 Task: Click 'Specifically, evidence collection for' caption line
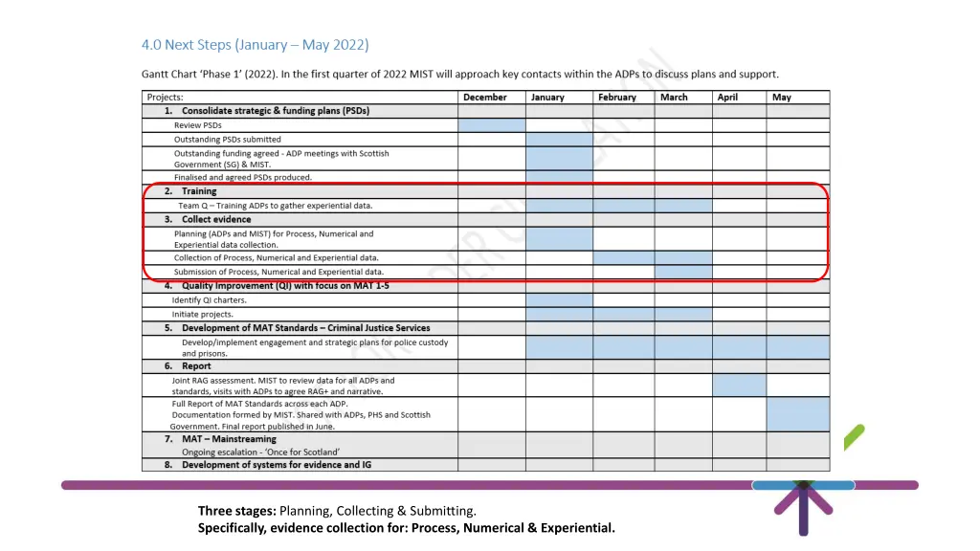[406, 528]
